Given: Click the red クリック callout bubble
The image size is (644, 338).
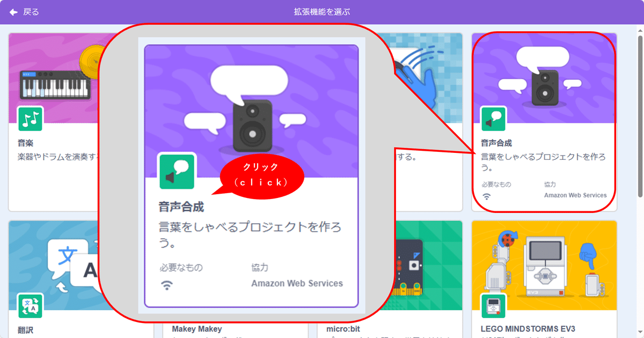Looking at the screenshot, I should pyautogui.click(x=262, y=175).
